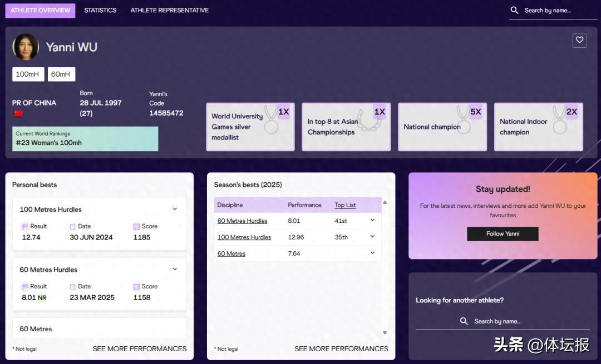Viewport: 601px width, 364px height.
Task: Click the World University Games medal icon
Action: coord(271,120)
